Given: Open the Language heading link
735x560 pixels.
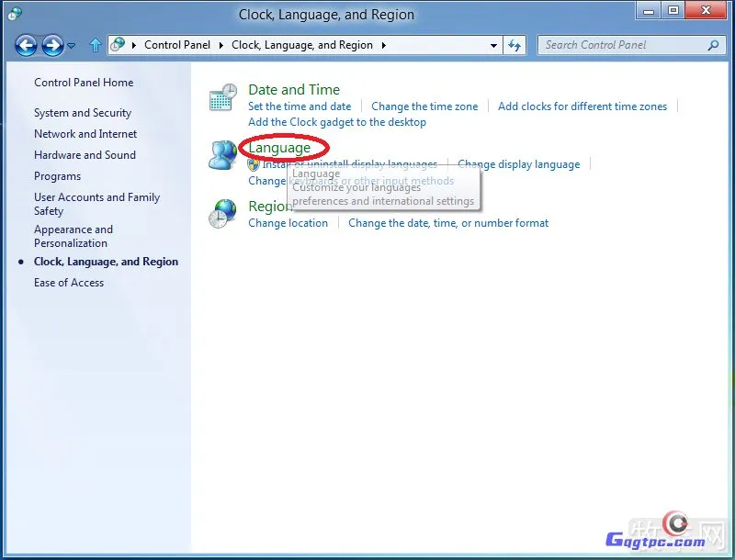Looking at the screenshot, I should pyautogui.click(x=279, y=147).
